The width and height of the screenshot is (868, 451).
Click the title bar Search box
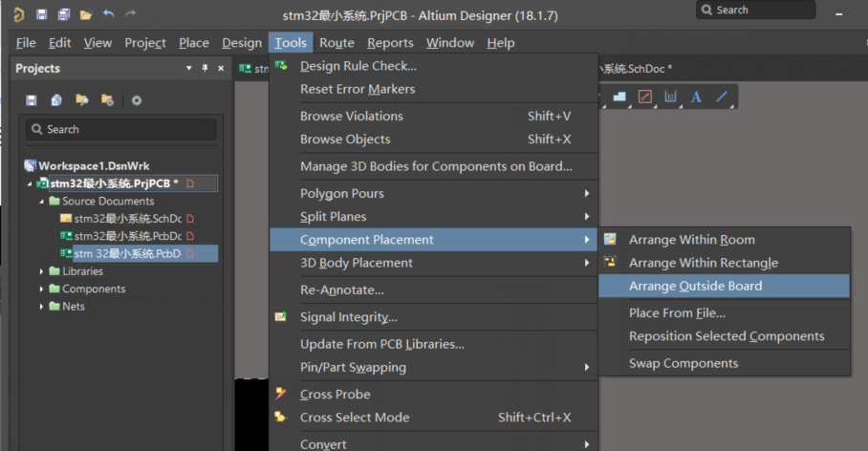click(755, 10)
